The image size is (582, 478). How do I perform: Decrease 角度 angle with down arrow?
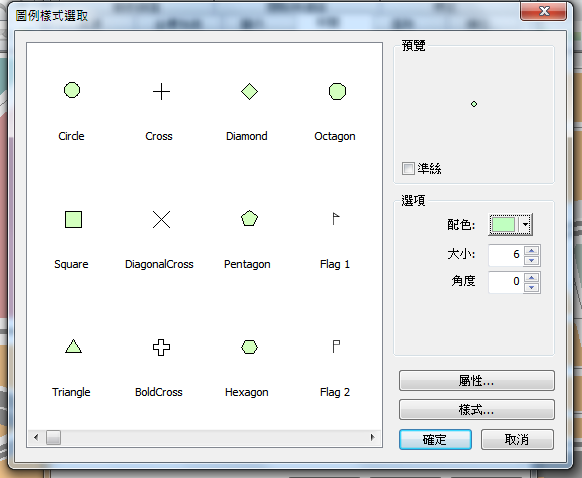[x=532, y=288]
